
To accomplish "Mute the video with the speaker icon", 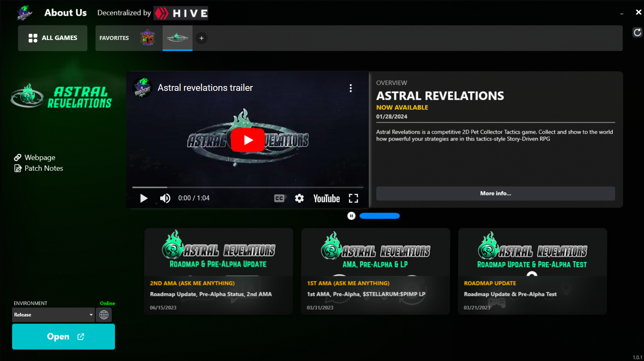I will [x=165, y=198].
